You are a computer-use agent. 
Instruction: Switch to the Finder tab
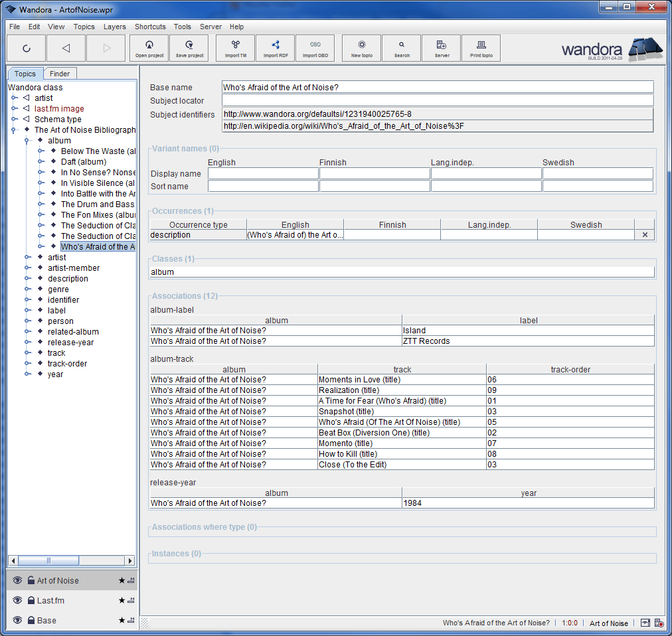coord(60,74)
